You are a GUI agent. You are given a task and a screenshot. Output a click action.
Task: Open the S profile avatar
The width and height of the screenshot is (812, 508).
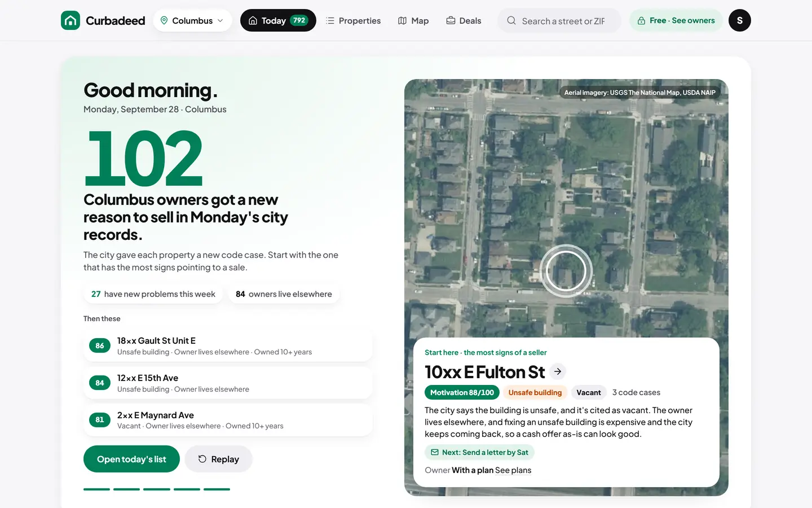tap(740, 20)
